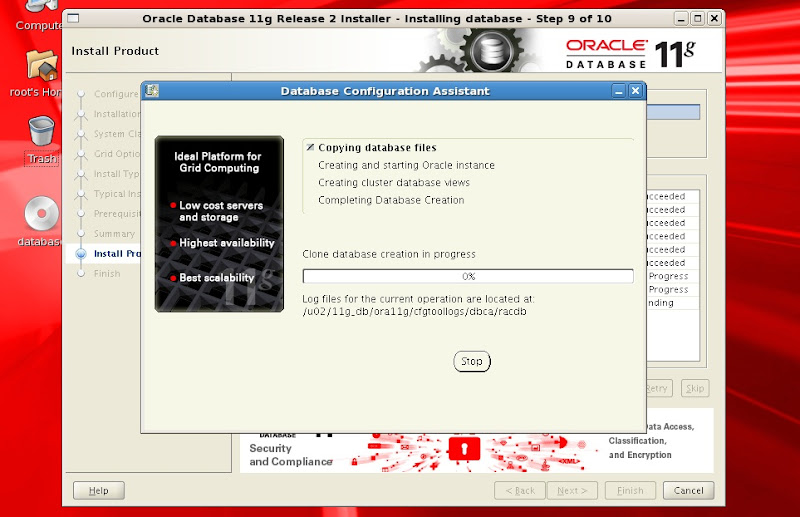Select the Typical Install step in the sidebar
This screenshot has width=800, height=517.
(117, 194)
